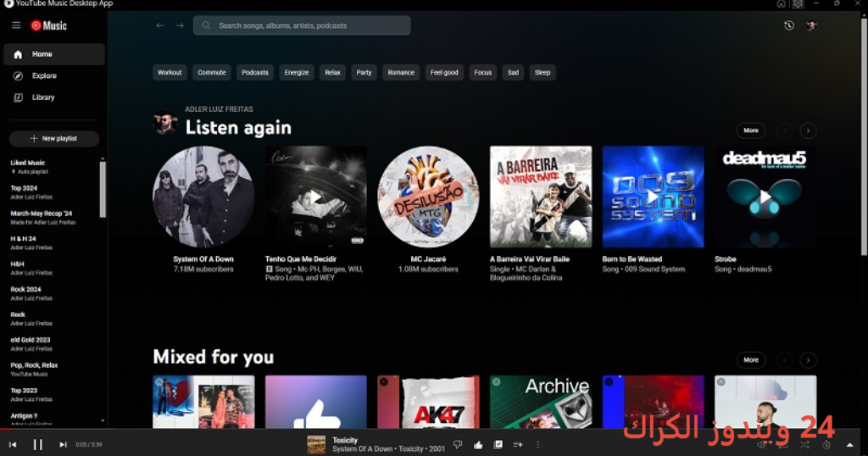
Task: Open the listening history clock icon
Action: (789, 25)
